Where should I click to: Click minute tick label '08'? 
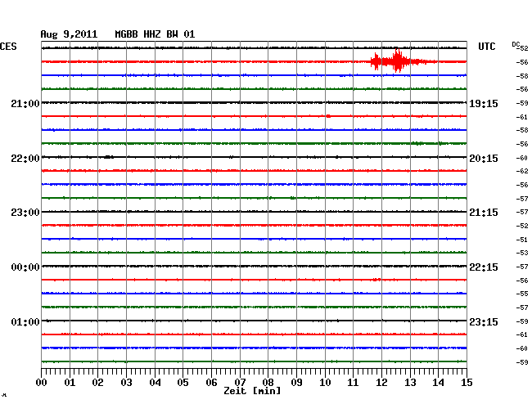[268, 383]
